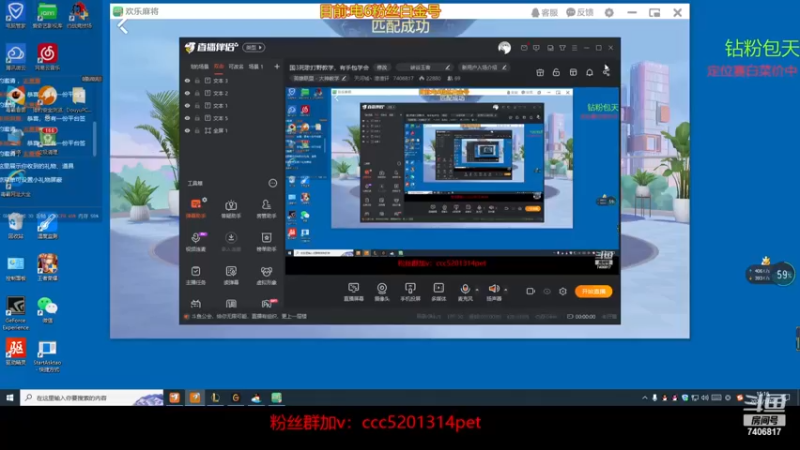Screen dimensions: 800x450
Task: Click the gift box icon in the top-right toolbar
Action: click(540, 72)
